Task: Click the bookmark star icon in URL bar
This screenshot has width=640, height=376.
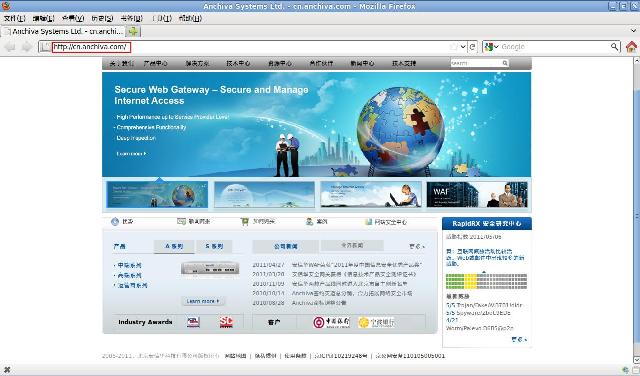Action: tap(453, 47)
